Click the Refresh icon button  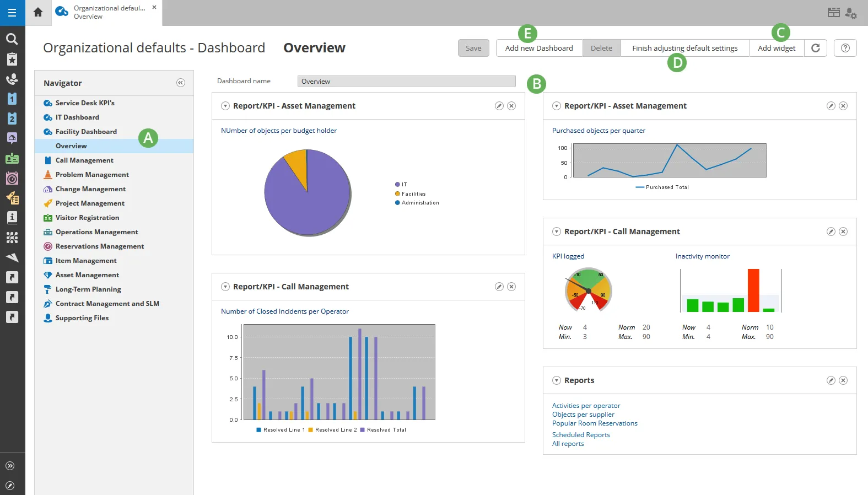816,48
